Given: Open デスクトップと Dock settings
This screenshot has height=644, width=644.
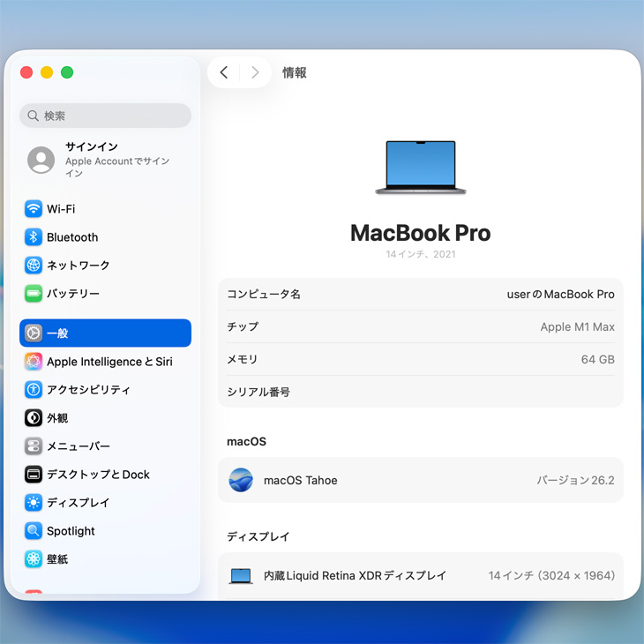Looking at the screenshot, I should (x=98, y=475).
